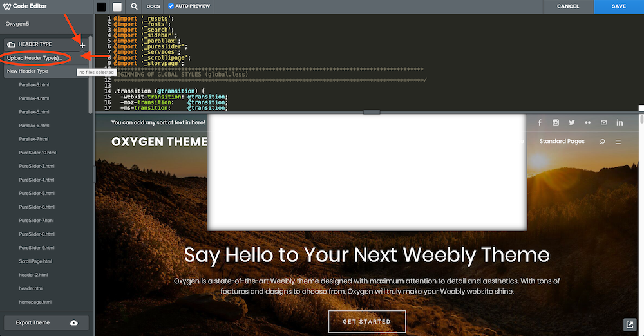
Task: Click the GET STARTED button in preview
Action: point(367,321)
